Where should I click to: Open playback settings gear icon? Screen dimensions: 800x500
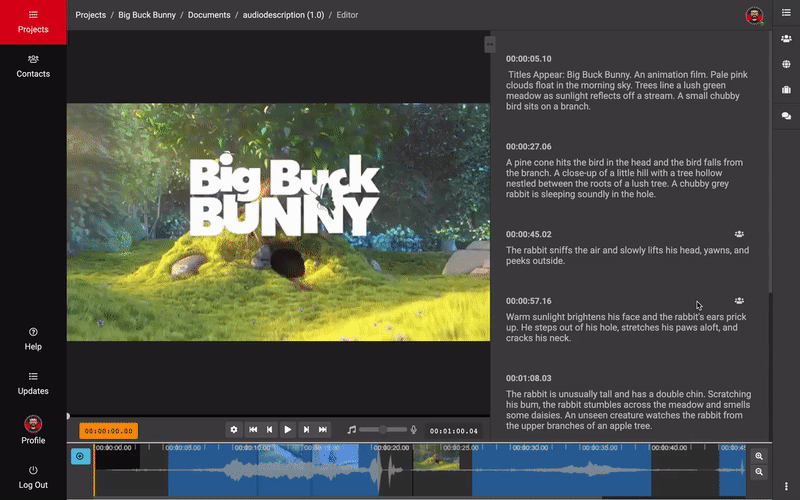coord(234,429)
